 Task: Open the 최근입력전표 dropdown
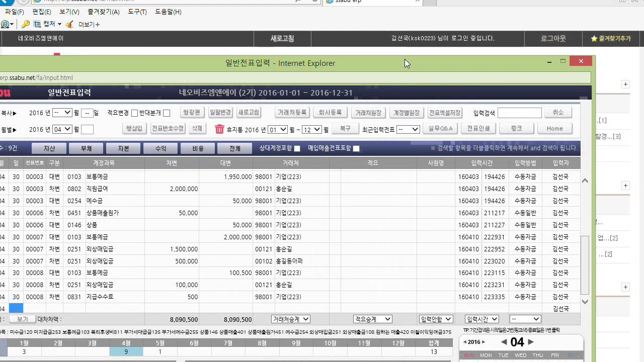tap(408, 129)
